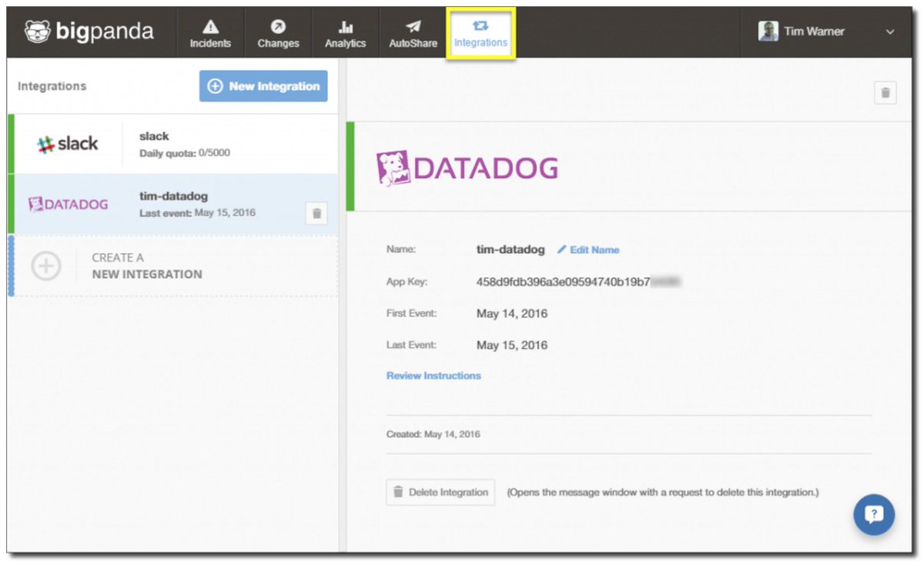Screen dimensions: 924x566
Task: Click the trash icon on tim-datadog row
Action: 316,213
